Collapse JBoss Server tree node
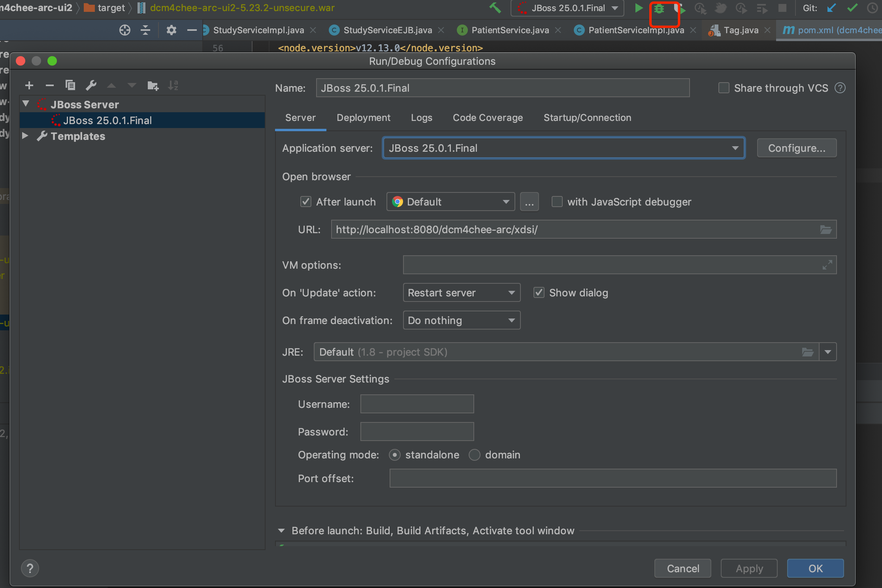This screenshot has width=882, height=588. tap(26, 104)
